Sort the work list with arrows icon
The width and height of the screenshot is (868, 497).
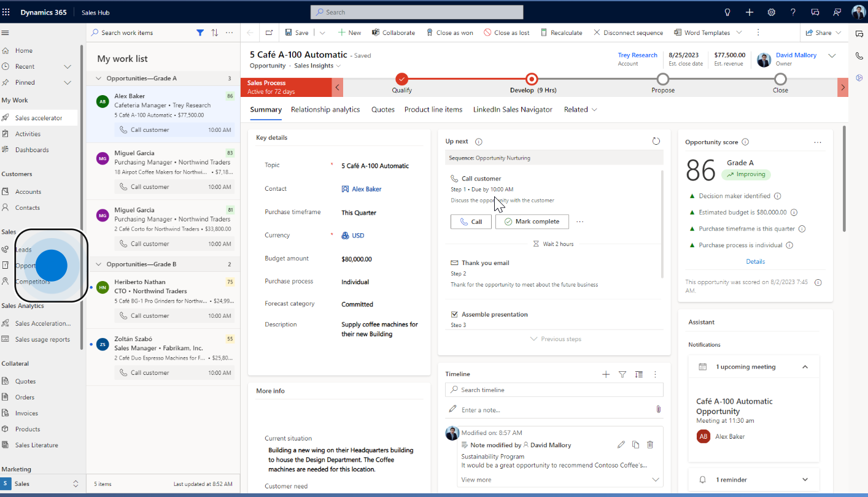(x=215, y=33)
